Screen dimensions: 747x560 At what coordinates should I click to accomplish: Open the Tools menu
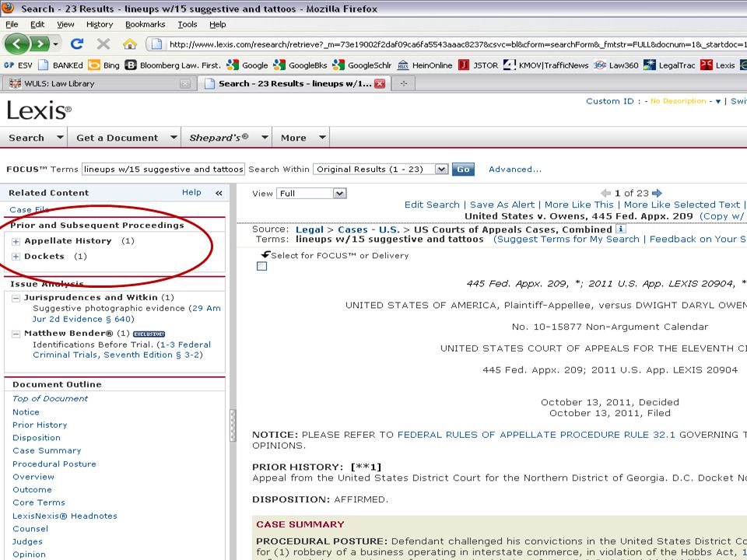tap(188, 24)
